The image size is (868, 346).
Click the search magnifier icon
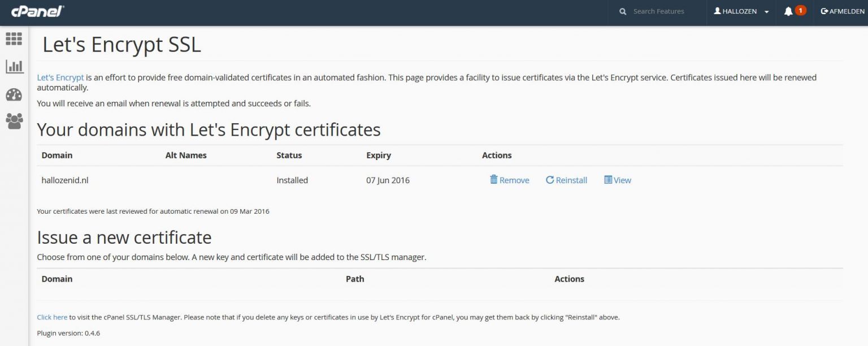coord(623,11)
